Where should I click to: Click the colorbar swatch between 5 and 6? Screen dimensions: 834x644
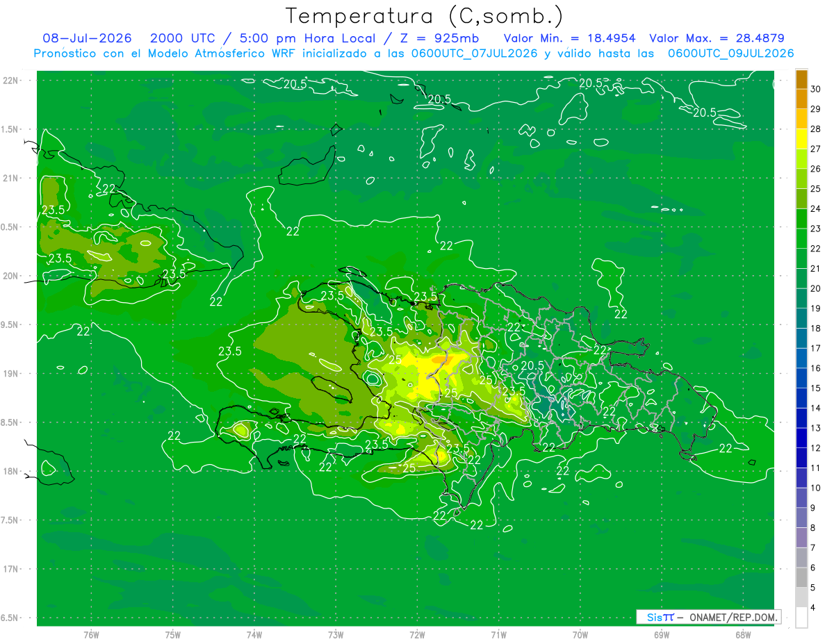[801, 577]
